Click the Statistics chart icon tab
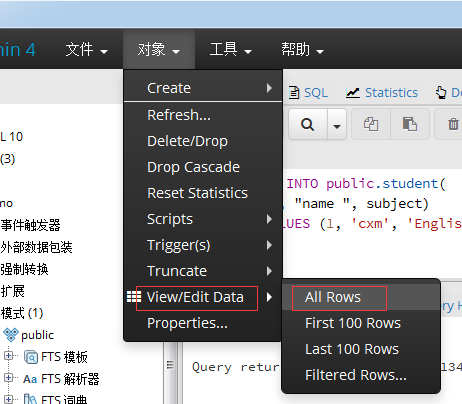The height and width of the screenshot is (404, 462). [353, 92]
